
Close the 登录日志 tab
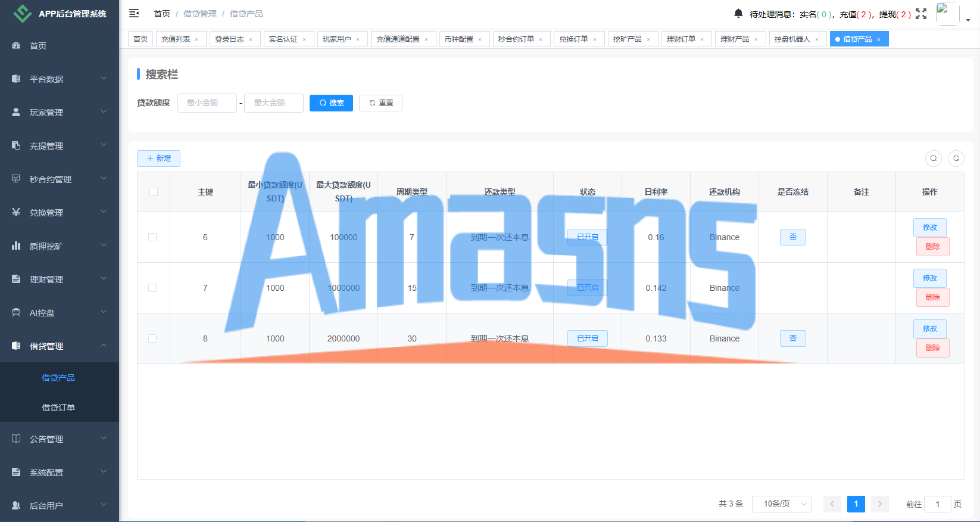pyautogui.click(x=251, y=39)
